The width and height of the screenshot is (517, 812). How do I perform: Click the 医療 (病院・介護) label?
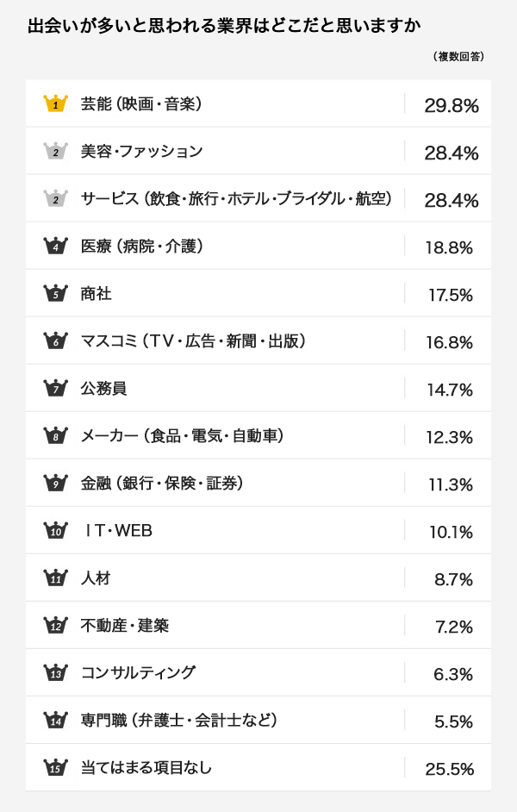(x=142, y=246)
